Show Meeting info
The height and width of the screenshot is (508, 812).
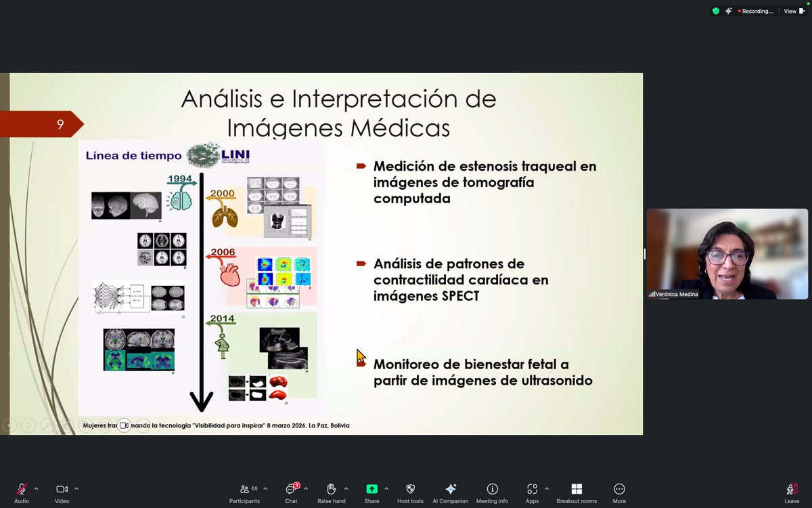point(492,492)
